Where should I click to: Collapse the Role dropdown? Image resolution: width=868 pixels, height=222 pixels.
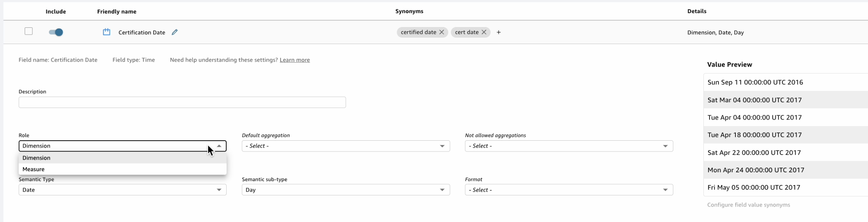[219, 146]
